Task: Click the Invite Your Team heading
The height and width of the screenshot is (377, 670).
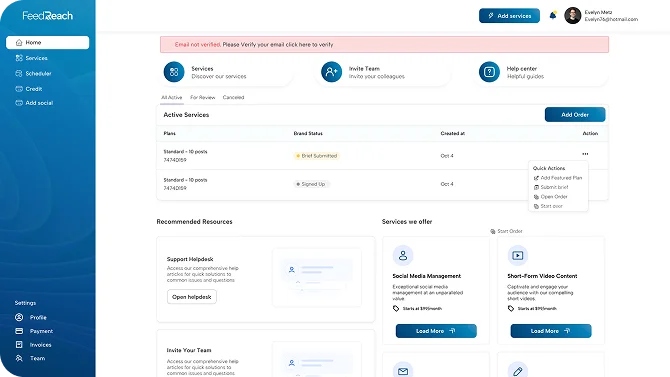Action: click(189, 350)
